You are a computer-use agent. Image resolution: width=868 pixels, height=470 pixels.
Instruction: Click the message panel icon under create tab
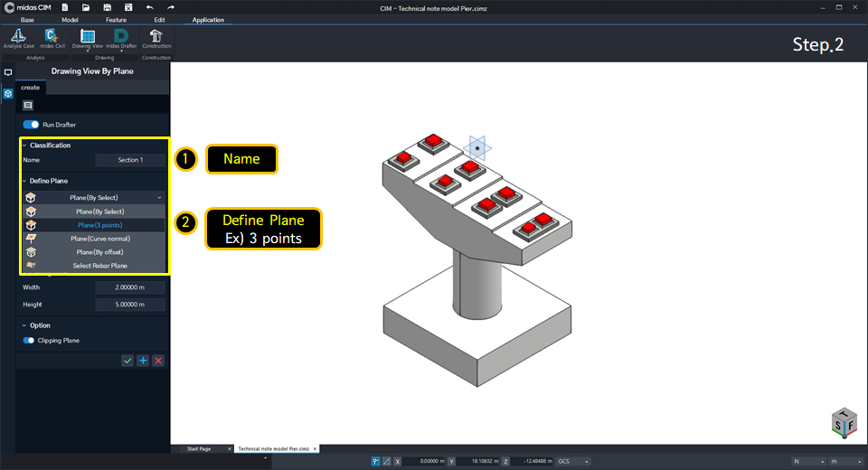click(28, 105)
